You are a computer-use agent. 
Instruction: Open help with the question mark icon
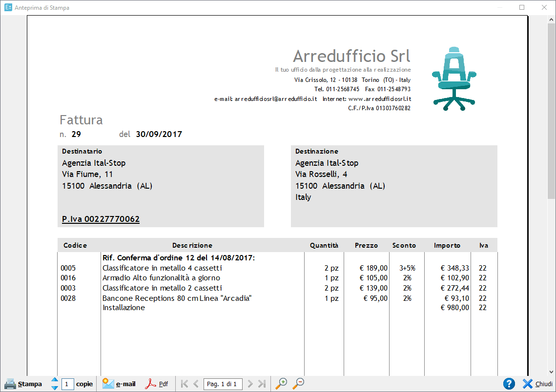point(509,384)
